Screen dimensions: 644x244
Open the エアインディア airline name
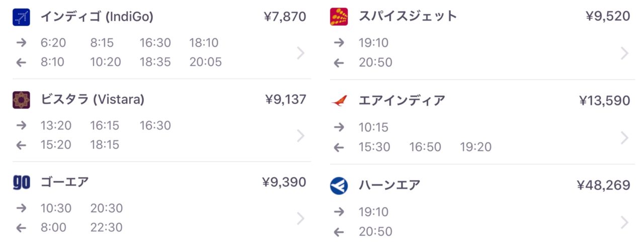tap(402, 101)
